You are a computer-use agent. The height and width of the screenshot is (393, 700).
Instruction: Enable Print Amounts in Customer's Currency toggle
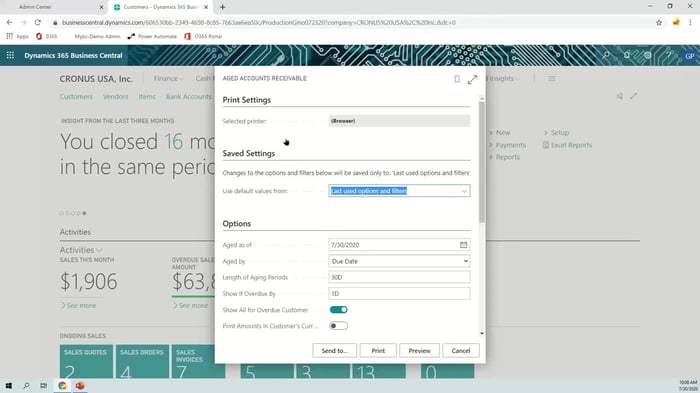point(338,326)
